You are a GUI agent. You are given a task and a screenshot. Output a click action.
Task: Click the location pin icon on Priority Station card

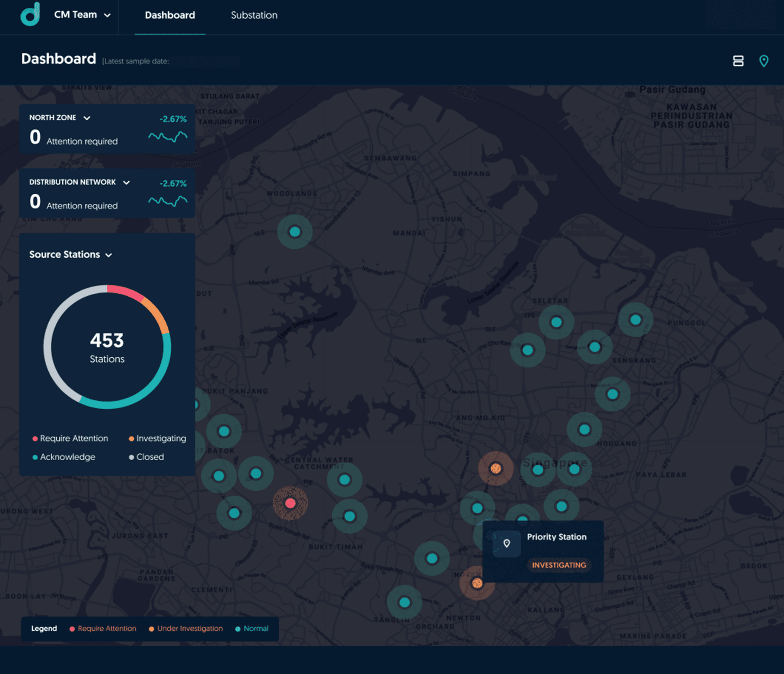point(507,543)
